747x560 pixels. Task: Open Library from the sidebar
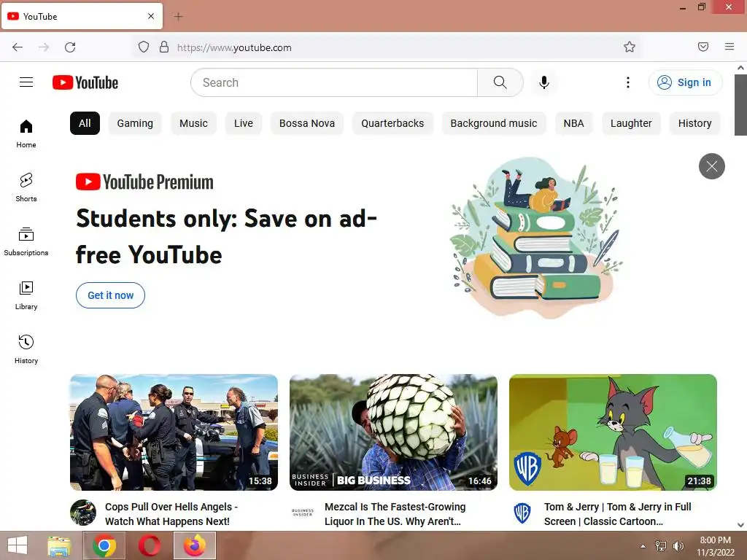click(26, 295)
